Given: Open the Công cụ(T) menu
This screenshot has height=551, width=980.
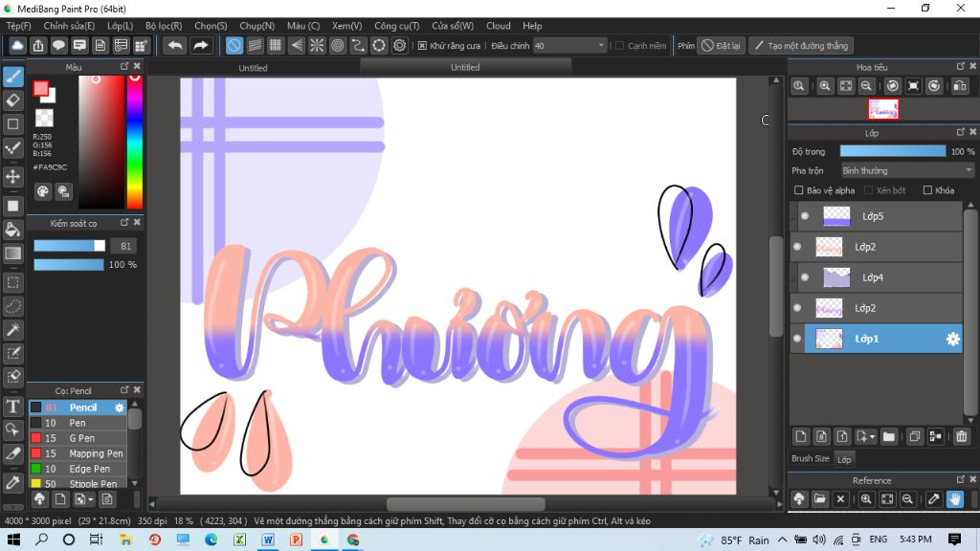Looking at the screenshot, I should [x=397, y=26].
